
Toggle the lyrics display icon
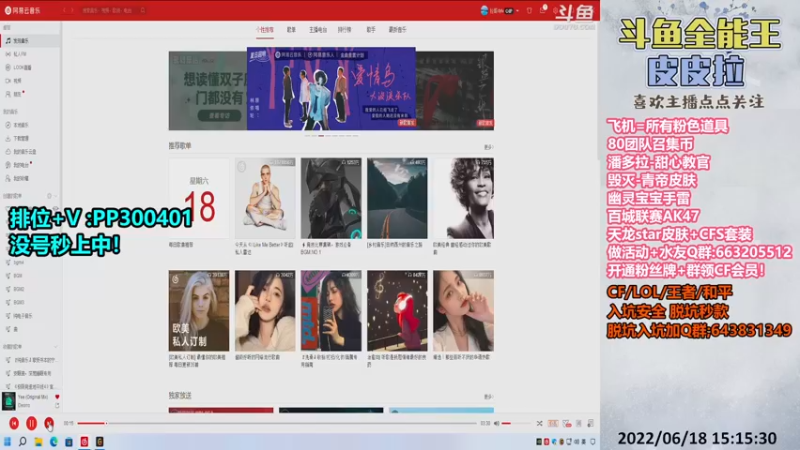(579, 423)
